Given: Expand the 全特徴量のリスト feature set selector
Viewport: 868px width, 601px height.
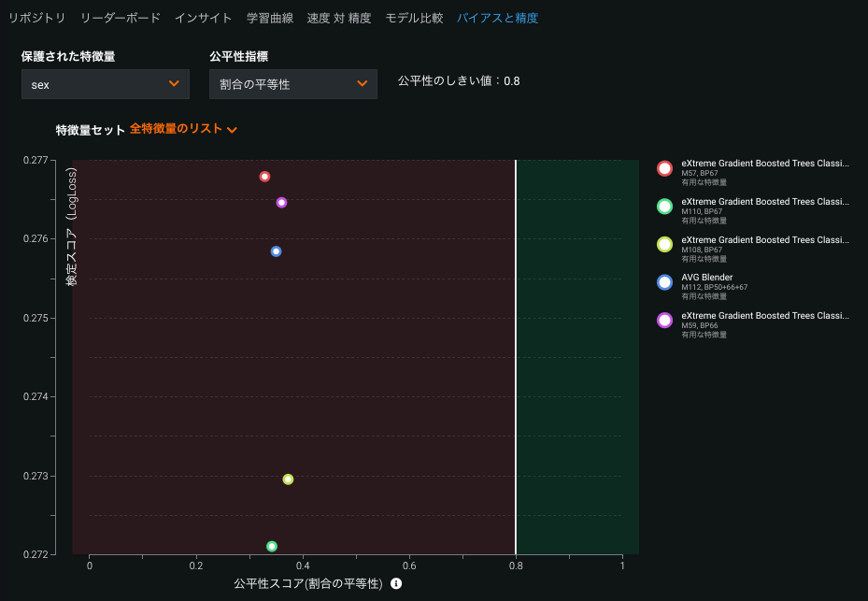Looking at the screenshot, I should click(x=184, y=129).
